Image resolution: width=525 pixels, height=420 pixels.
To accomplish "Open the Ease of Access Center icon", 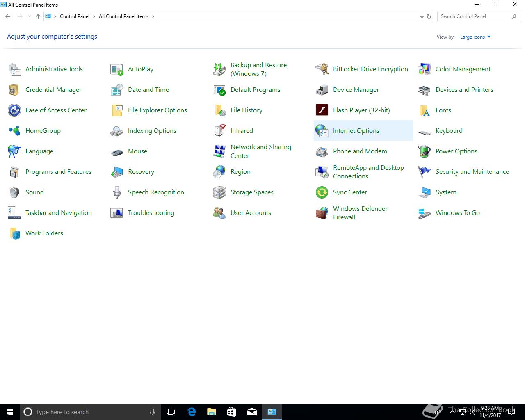I will (14, 110).
